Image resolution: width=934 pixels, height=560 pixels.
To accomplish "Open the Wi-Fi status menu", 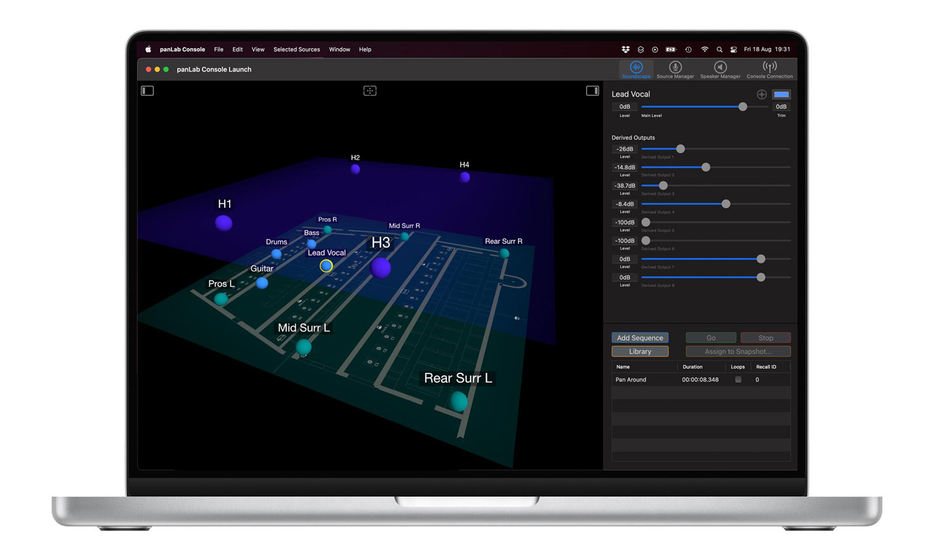I will pos(704,49).
